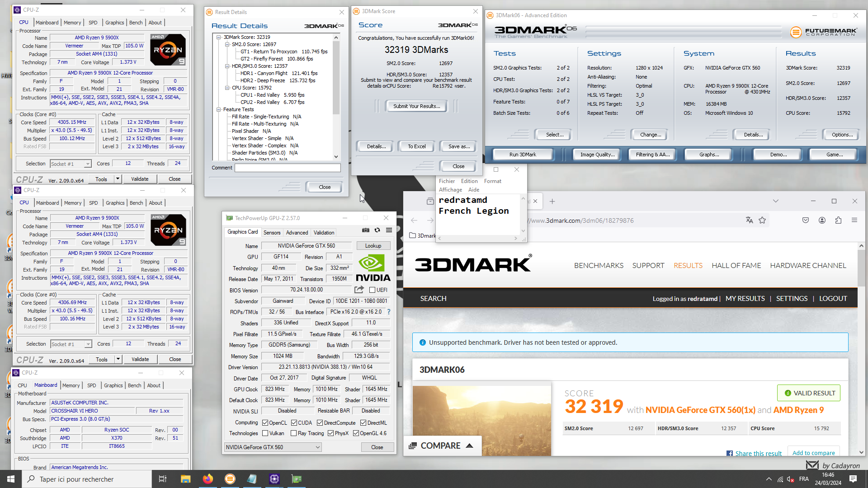The width and height of the screenshot is (868, 488).
Task: Click the GPU-Z screenshot camera icon
Action: tap(366, 230)
